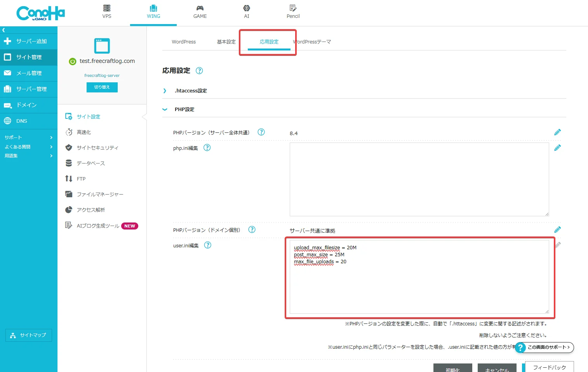The image size is (588, 372).
Task: Open メール管理 in the sidebar
Action: (29, 73)
